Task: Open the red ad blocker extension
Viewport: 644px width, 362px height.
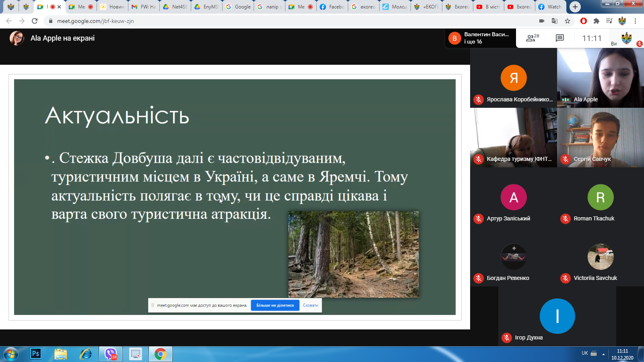Action: pos(583,21)
